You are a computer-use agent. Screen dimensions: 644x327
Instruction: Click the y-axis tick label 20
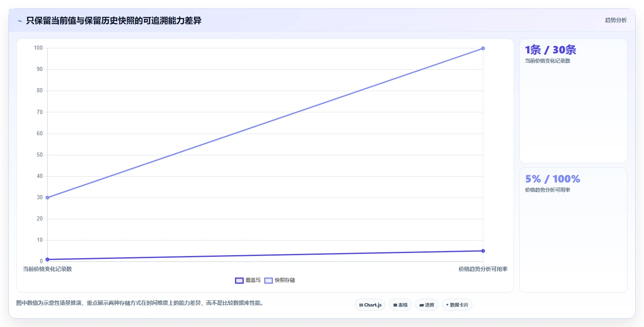[x=40, y=219]
